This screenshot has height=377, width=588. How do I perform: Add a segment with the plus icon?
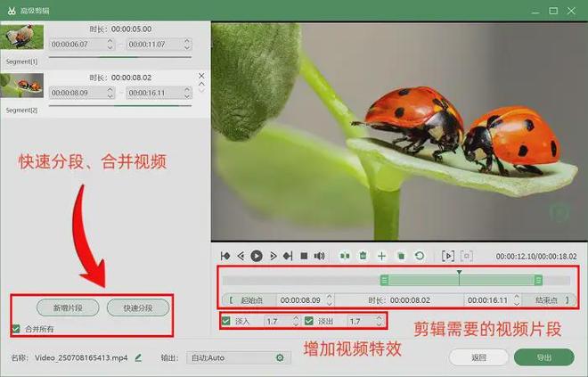(381, 256)
